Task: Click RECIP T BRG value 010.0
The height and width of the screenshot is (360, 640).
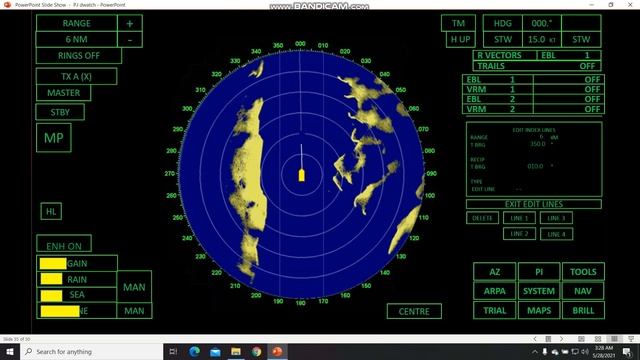Action: [x=535, y=166]
